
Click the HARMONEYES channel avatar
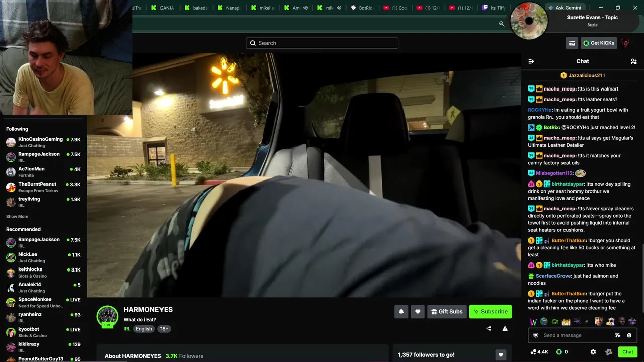[x=107, y=316]
